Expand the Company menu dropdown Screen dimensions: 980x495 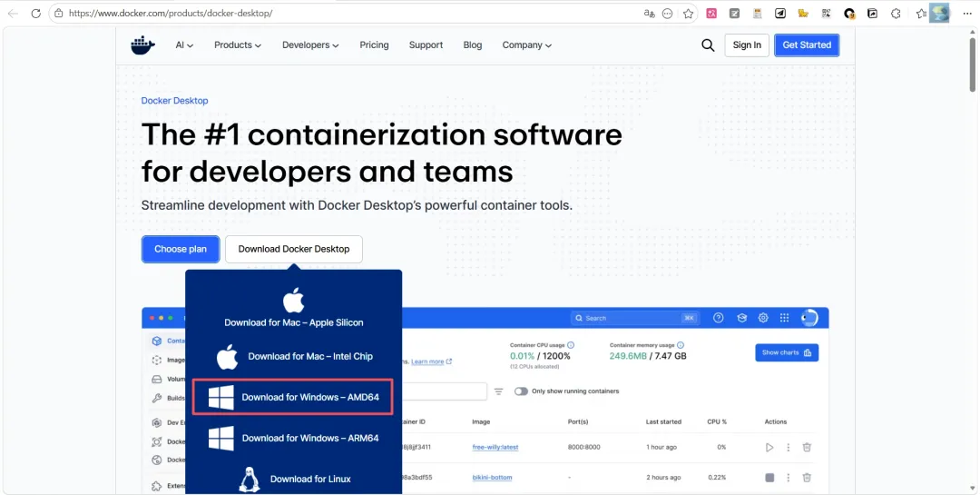coord(527,45)
